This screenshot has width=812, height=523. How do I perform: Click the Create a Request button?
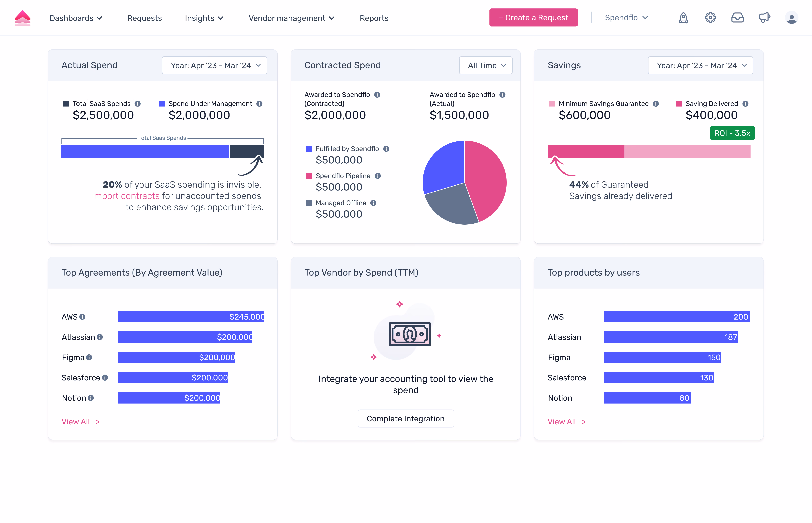coord(533,17)
